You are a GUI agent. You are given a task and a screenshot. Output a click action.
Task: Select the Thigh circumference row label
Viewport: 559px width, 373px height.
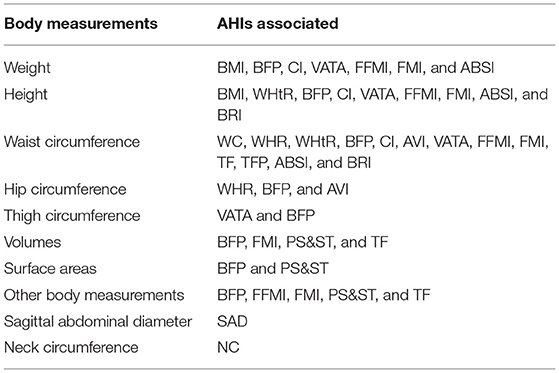click(72, 216)
